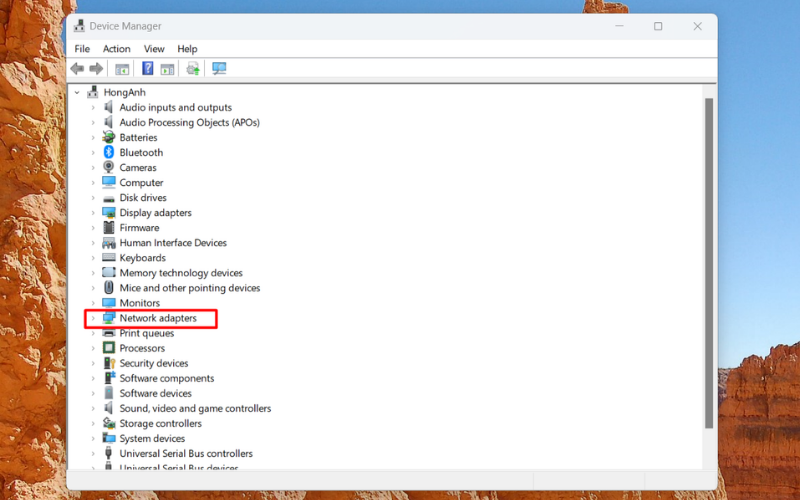Select Mice and other pointing devices
The width and height of the screenshot is (800, 500).
click(x=190, y=288)
